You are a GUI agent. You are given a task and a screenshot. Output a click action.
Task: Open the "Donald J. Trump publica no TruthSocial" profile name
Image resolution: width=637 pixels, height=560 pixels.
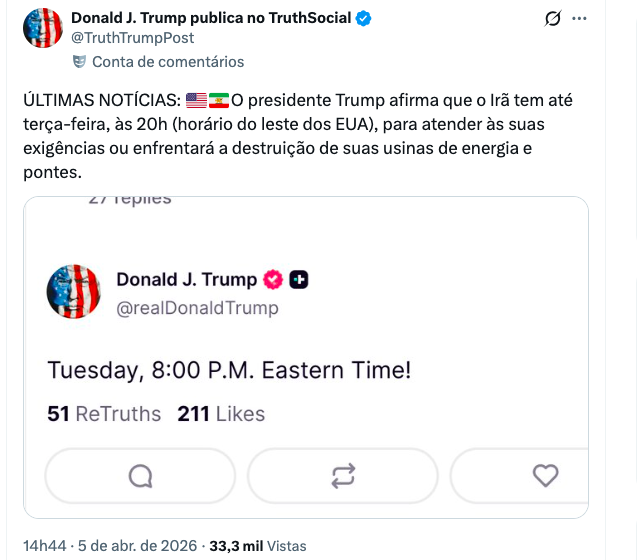point(212,18)
